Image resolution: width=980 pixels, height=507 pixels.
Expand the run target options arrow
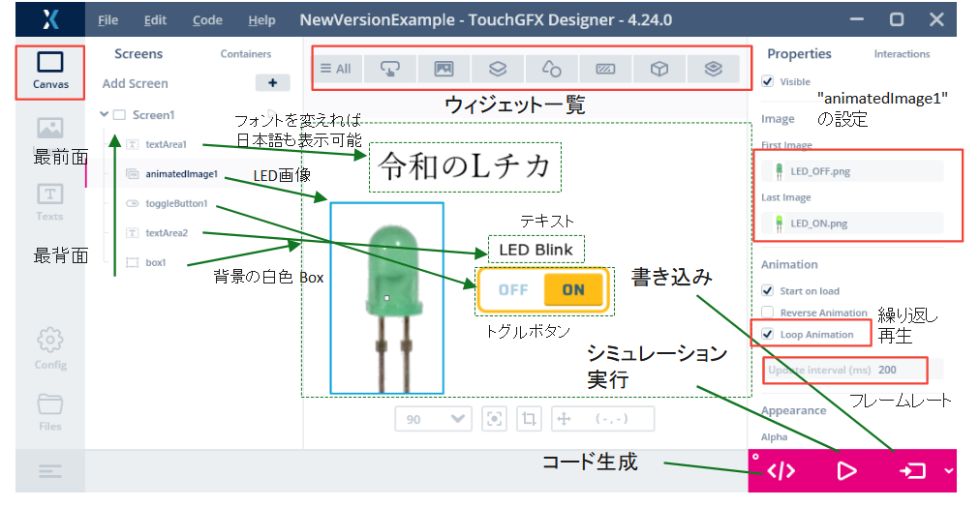pos(947,471)
